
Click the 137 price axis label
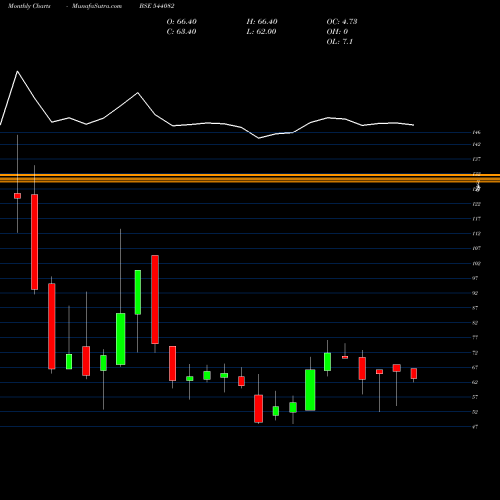click(x=476, y=159)
